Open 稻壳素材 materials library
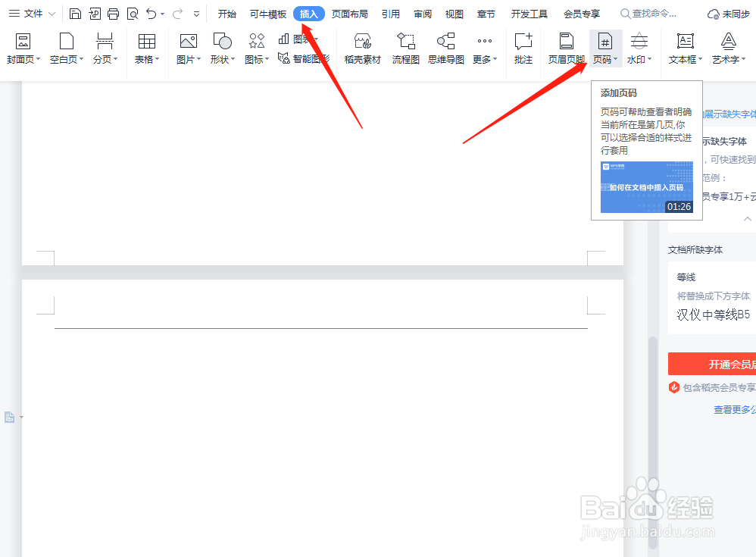The width and height of the screenshot is (756, 557). point(363,49)
